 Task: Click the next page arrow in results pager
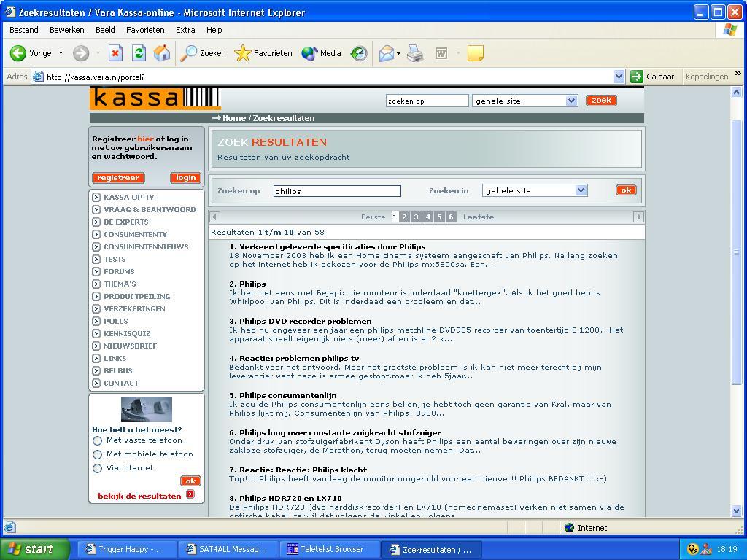coord(638,217)
